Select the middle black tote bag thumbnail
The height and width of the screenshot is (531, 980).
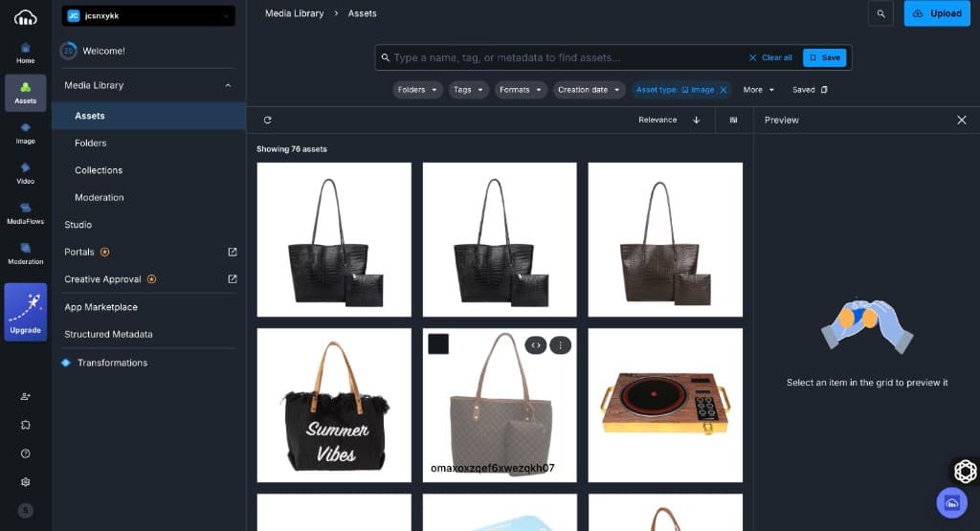pyautogui.click(x=500, y=240)
